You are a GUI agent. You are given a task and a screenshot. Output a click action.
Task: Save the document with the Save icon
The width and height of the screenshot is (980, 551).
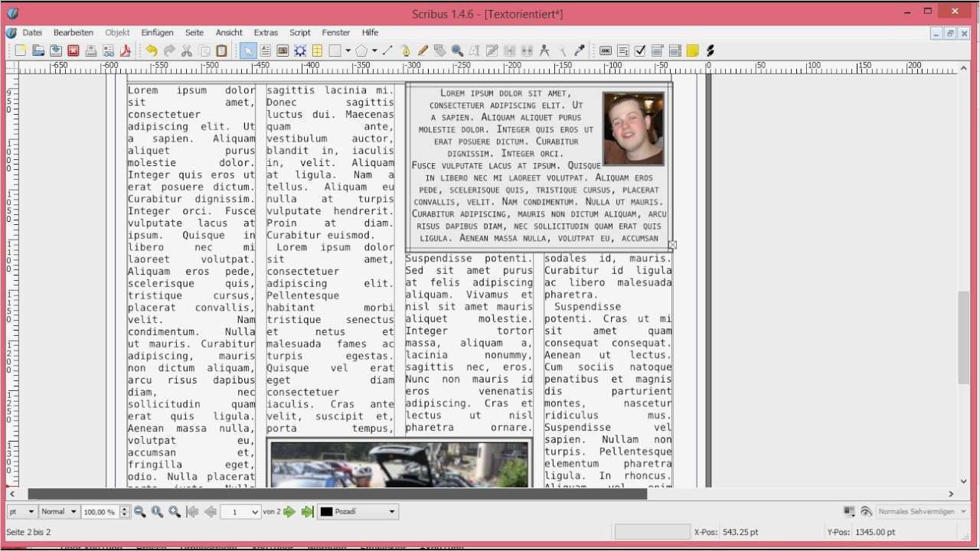[x=56, y=51]
